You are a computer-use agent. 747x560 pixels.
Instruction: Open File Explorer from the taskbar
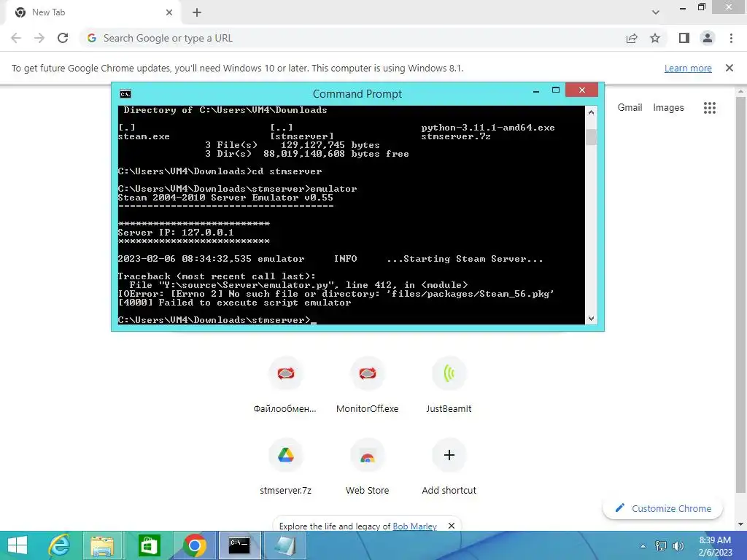coord(102,545)
